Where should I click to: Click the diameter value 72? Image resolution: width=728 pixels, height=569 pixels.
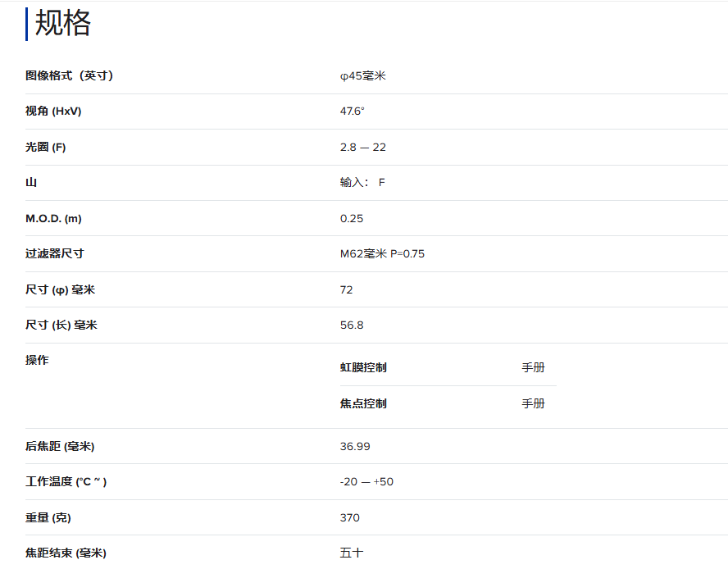[347, 289]
